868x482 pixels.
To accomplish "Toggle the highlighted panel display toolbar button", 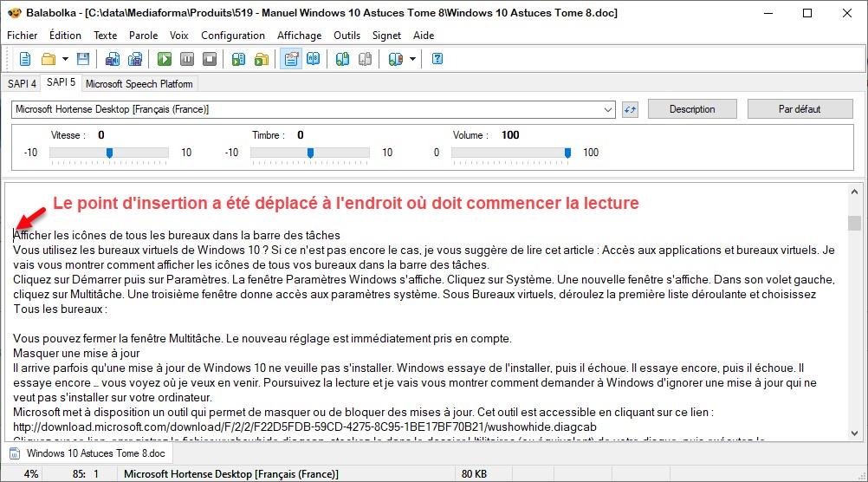I will 291,59.
